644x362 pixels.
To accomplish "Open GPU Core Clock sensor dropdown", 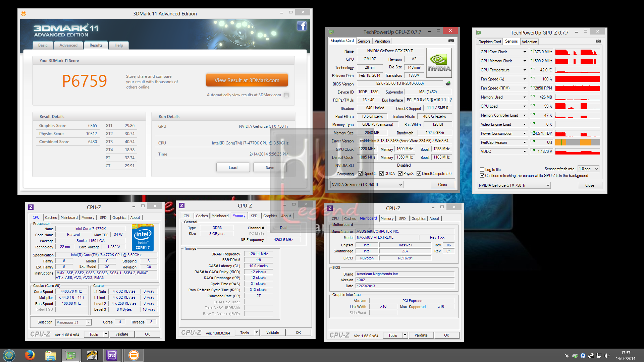I will pos(525,52).
